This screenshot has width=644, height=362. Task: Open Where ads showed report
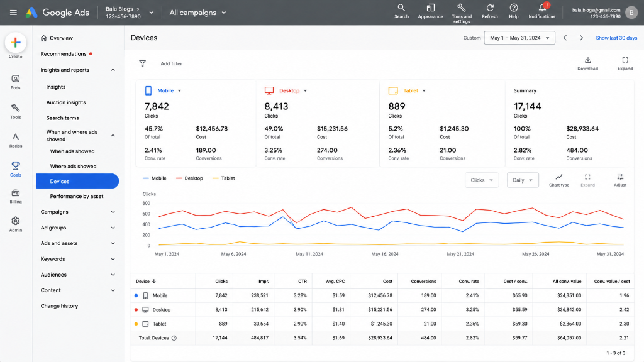[73, 166]
